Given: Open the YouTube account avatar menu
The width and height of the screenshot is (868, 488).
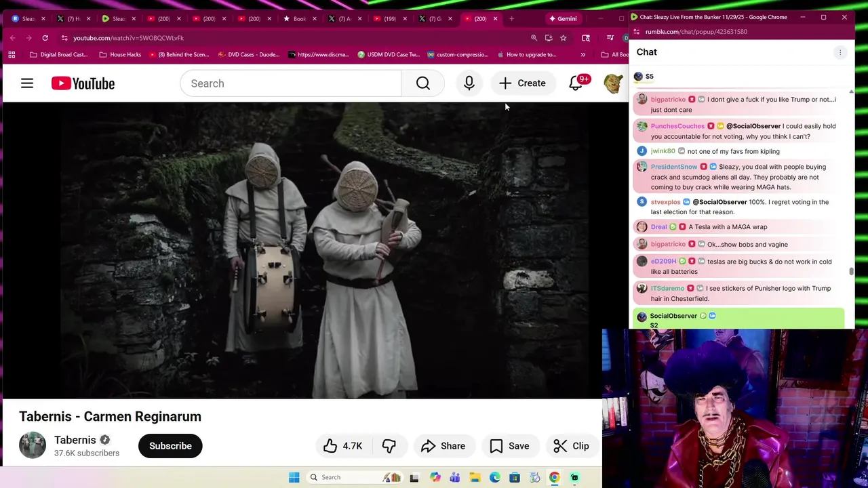Looking at the screenshot, I should point(613,83).
